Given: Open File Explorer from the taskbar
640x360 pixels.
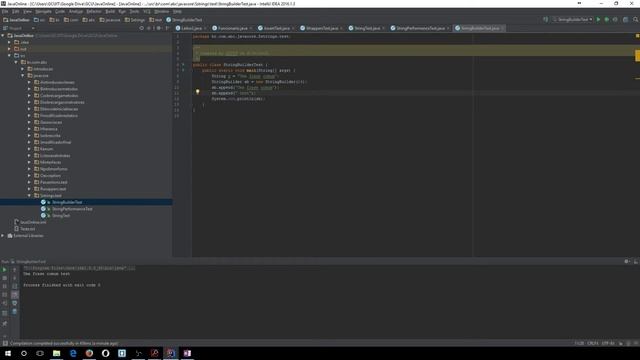Looking at the screenshot, I should pyautogui.click(x=56, y=353).
